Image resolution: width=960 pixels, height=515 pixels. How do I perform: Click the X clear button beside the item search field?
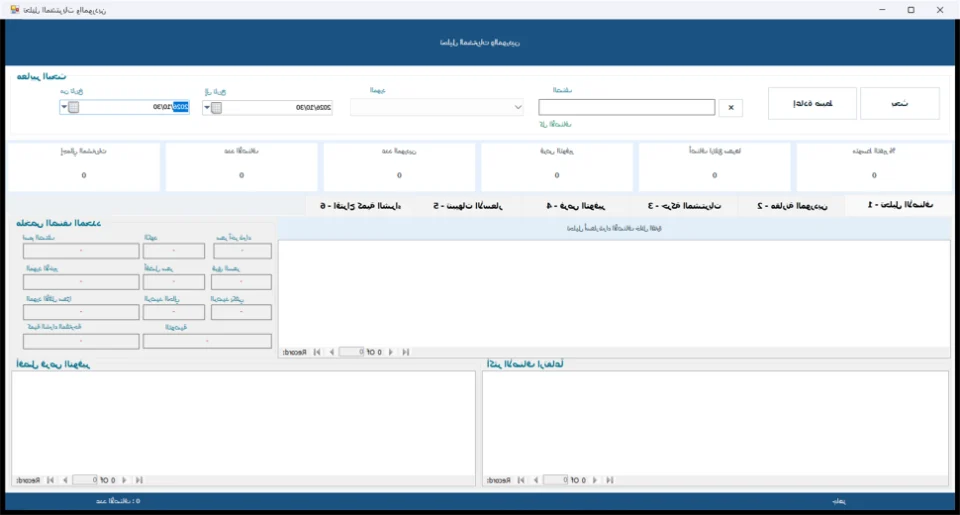(730, 107)
